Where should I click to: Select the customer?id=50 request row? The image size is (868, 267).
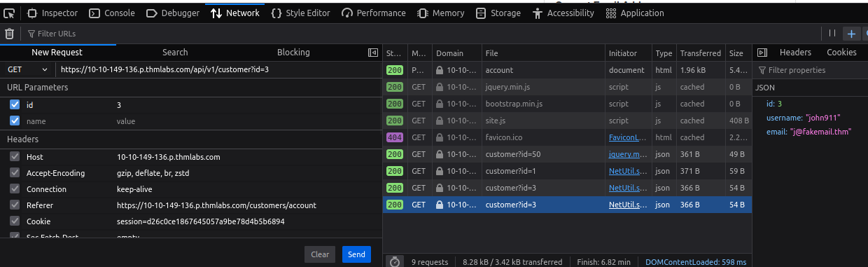568,154
